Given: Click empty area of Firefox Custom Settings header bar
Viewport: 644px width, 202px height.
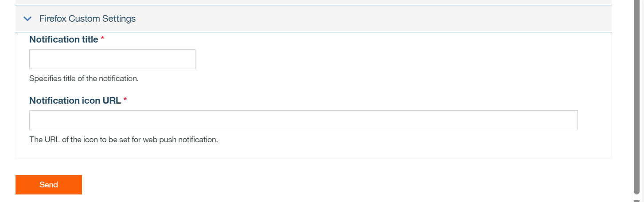Looking at the screenshot, I should tap(355, 19).
